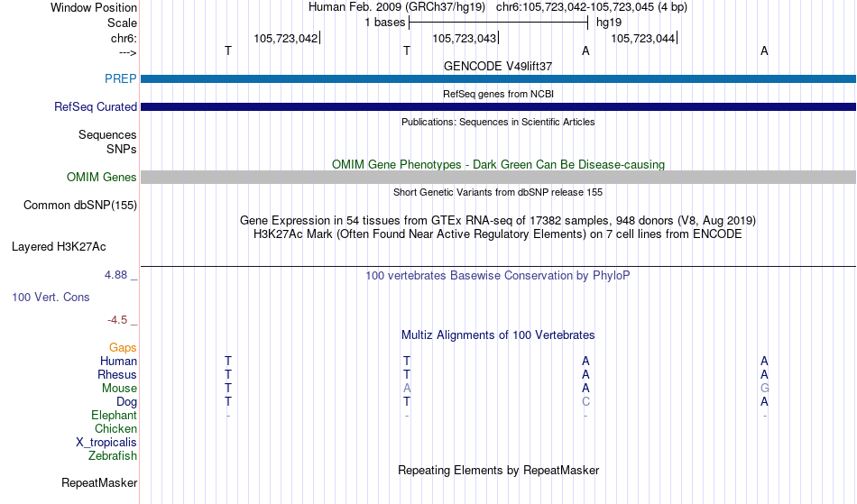Click the Human Feb. 2009 (GRCh37/hg19) text
Viewport: 857px width, 504px height.
(397, 7)
